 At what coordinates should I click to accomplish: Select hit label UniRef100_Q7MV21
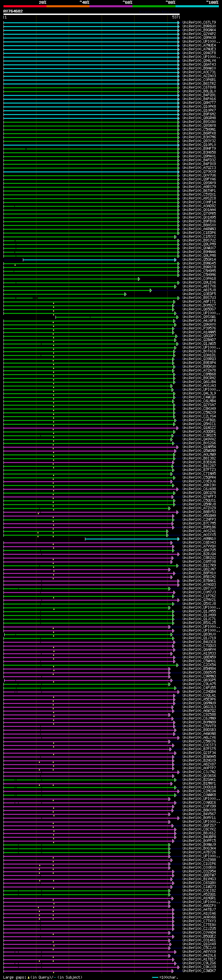(x=199, y=600)
